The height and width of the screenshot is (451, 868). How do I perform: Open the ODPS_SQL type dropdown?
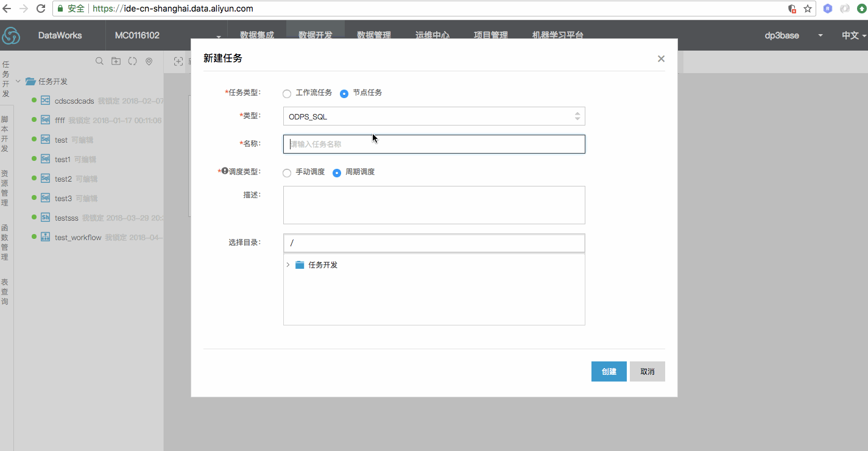[x=434, y=116]
